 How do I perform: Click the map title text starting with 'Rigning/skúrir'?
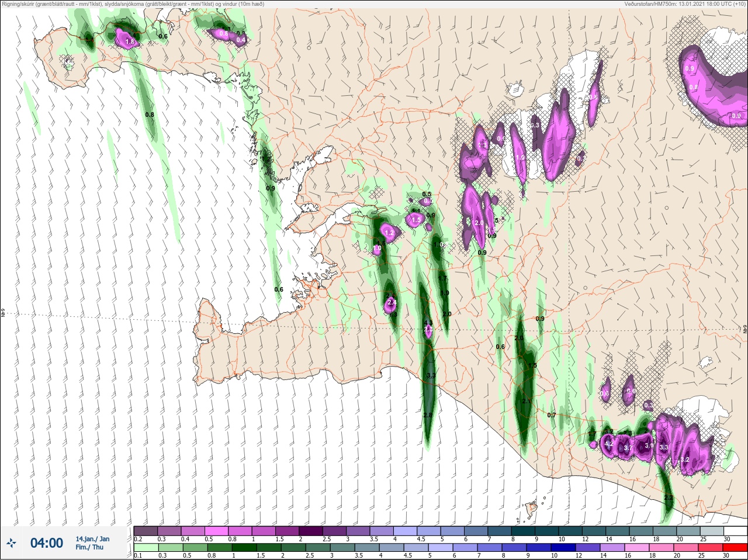click(133, 4)
